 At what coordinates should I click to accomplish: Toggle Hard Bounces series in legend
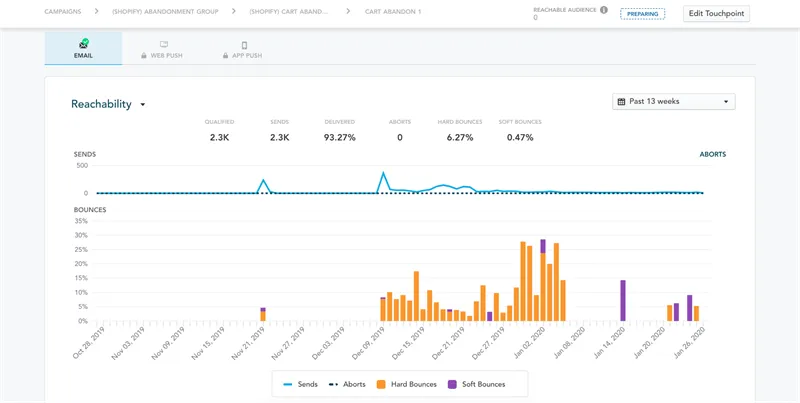(x=406, y=384)
